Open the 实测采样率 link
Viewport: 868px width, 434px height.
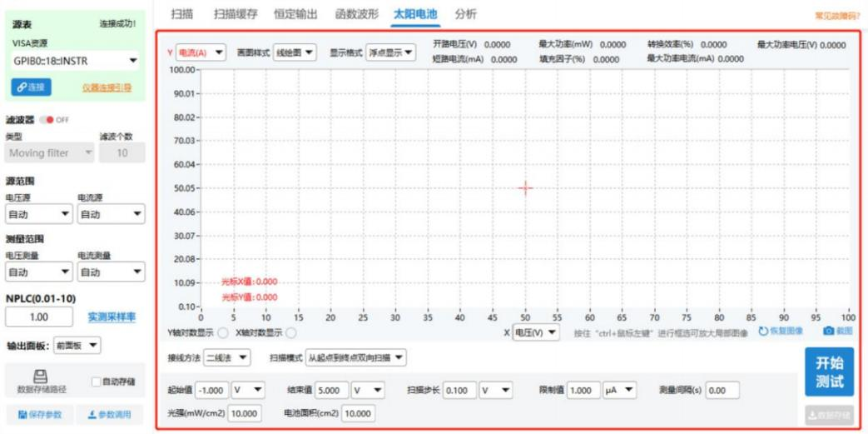(x=112, y=317)
